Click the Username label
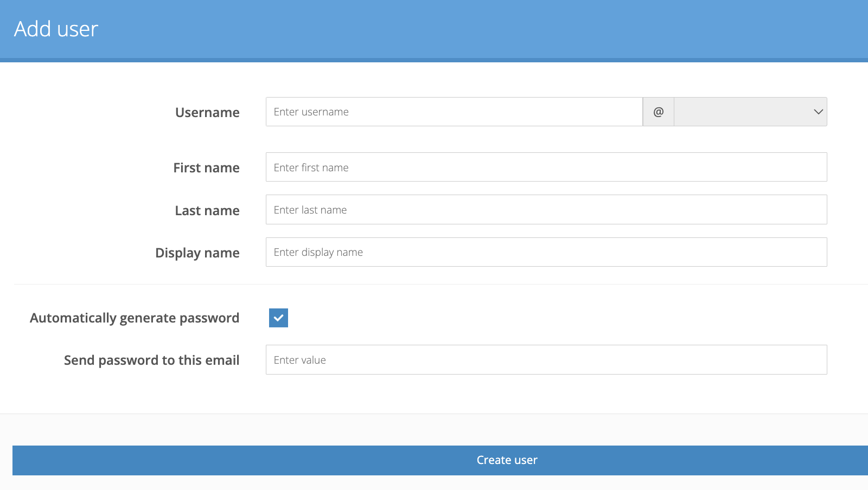Screen dimensions: 868x490 [x=207, y=112]
